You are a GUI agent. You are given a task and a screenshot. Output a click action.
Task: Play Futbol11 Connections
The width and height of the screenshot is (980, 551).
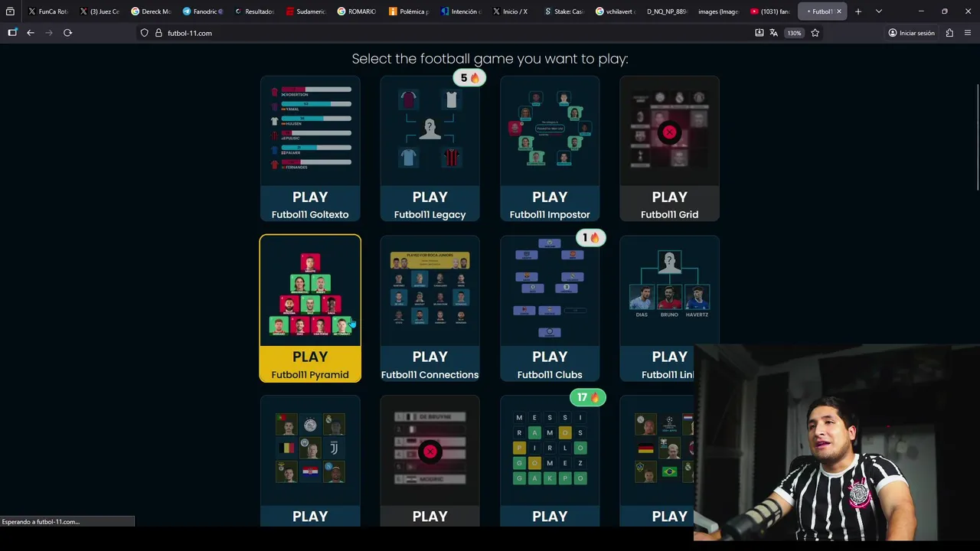point(430,364)
